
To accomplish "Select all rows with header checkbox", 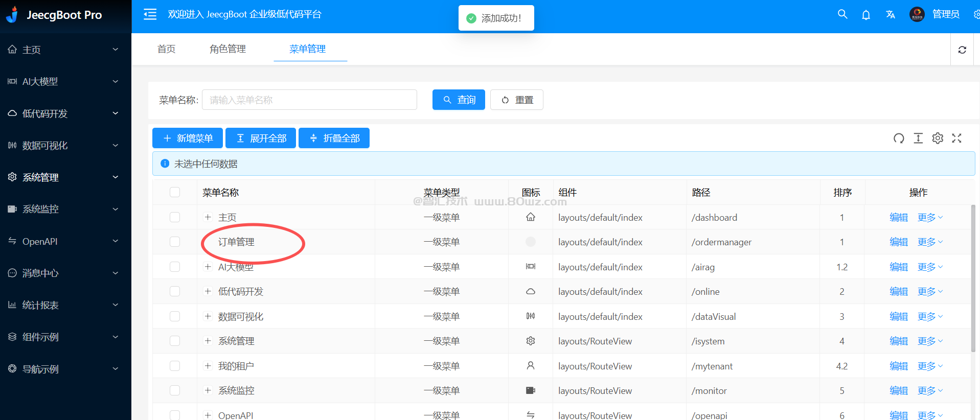I will [175, 192].
